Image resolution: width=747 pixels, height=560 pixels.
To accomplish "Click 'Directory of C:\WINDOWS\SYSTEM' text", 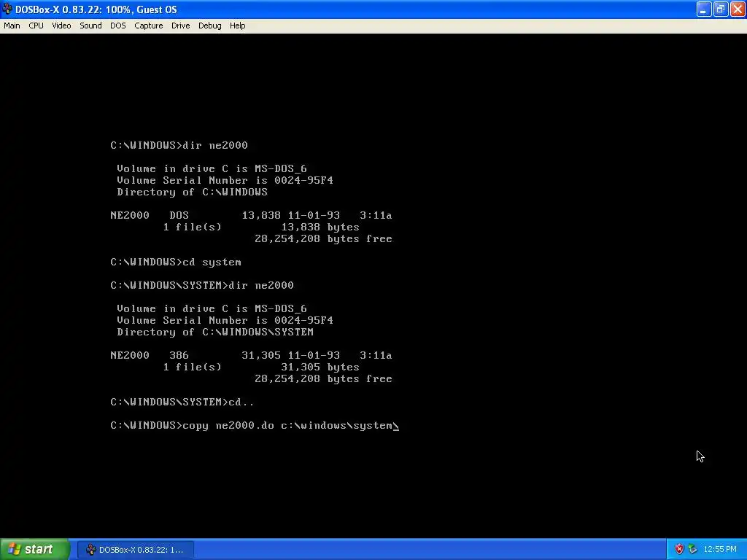I will [x=215, y=332].
